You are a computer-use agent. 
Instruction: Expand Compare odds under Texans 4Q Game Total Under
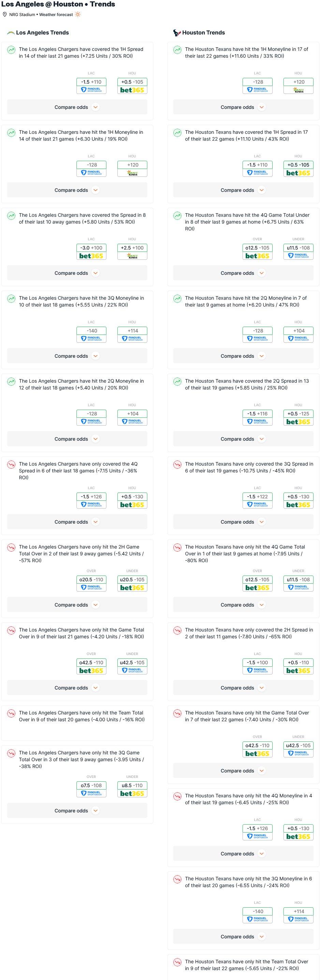pyautogui.click(x=243, y=273)
